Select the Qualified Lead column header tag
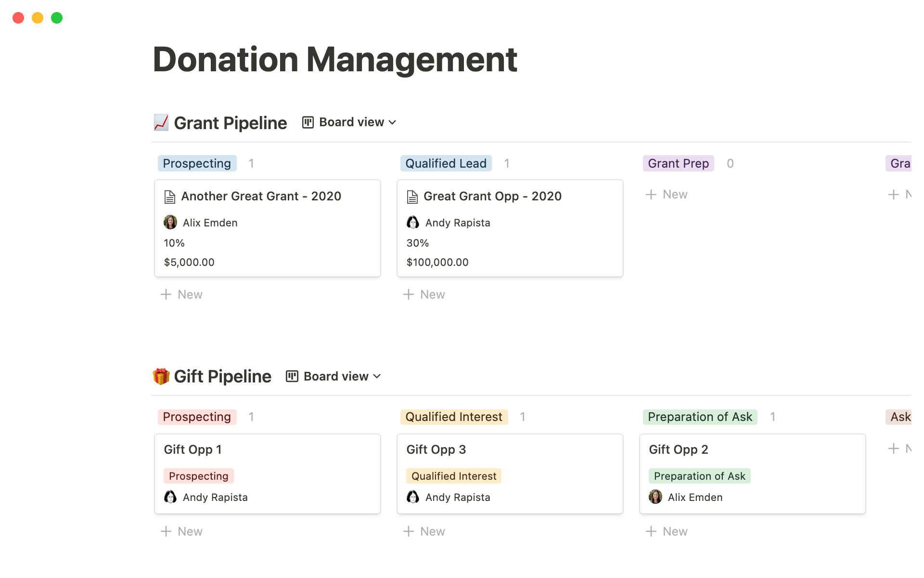Viewport: 924px width, 578px height. click(x=446, y=163)
